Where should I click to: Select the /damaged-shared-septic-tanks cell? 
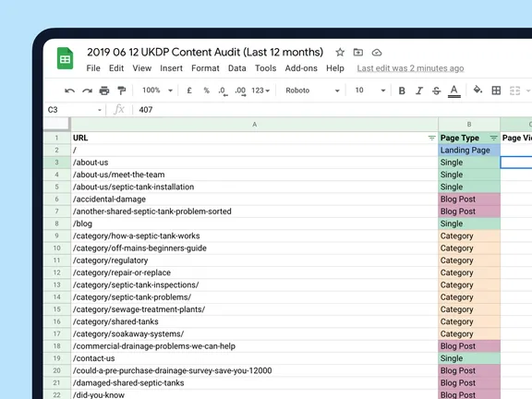[x=255, y=382]
